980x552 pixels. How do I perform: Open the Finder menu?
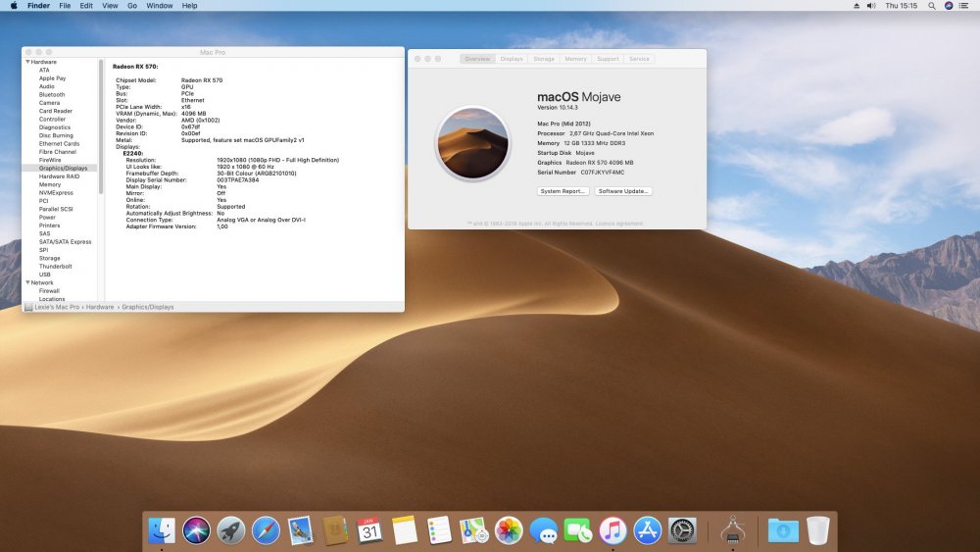click(39, 6)
